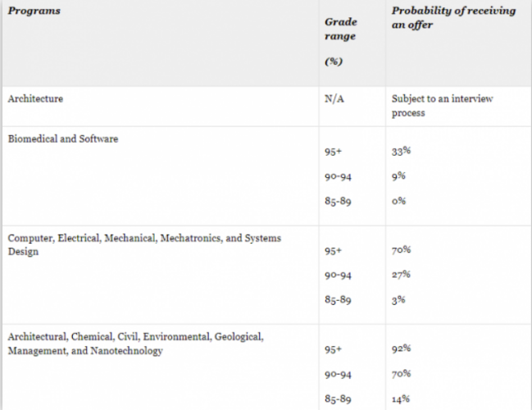Click the N/A grade cell
The width and height of the screenshot is (532, 410).
[334, 98]
